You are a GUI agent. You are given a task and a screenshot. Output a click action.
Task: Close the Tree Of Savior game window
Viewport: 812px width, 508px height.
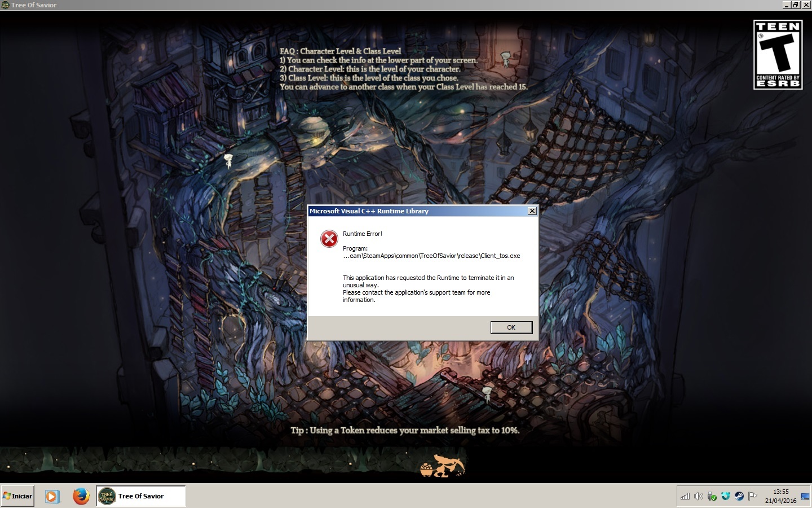(805, 5)
